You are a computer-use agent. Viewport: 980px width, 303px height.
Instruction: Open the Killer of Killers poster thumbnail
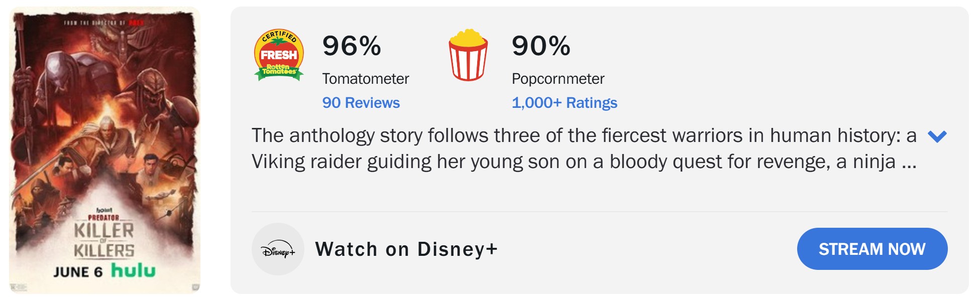104,150
